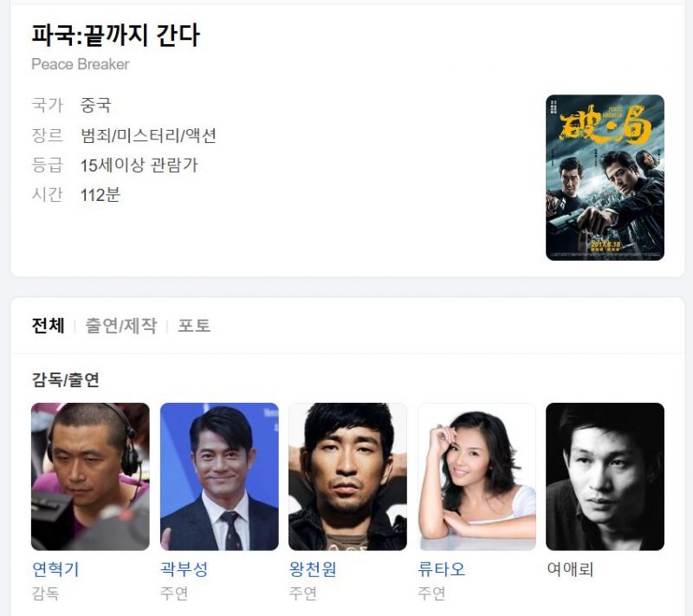Click director 연혁기's photo
Viewport: 693px width, 616px height.
pyautogui.click(x=90, y=477)
